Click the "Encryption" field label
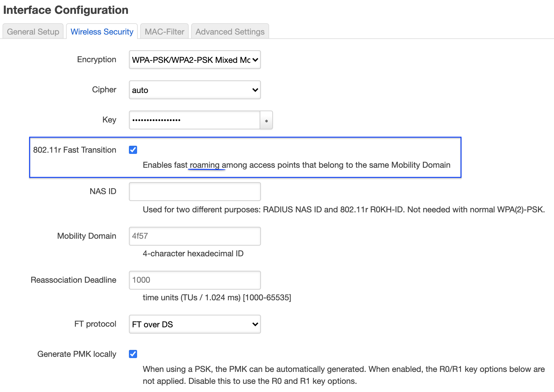Viewport: 554px width, 392px height. tap(97, 59)
